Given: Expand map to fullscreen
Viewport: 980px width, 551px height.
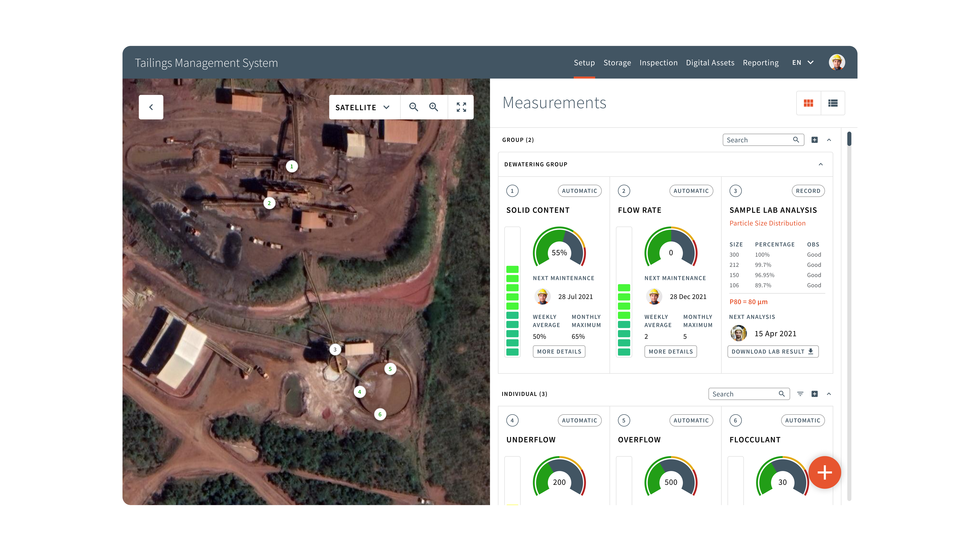Looking at the screenshot, I should (461, 107).
